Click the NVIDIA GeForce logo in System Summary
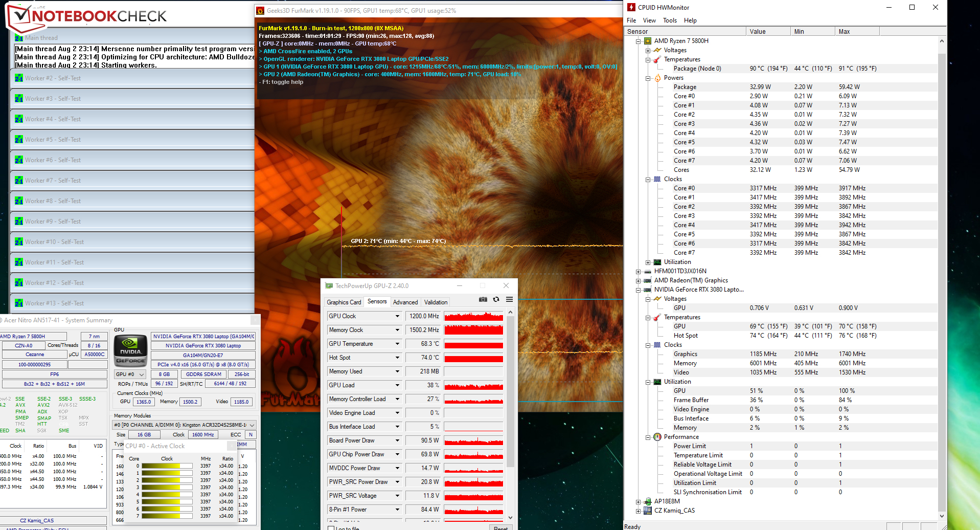 130,350
